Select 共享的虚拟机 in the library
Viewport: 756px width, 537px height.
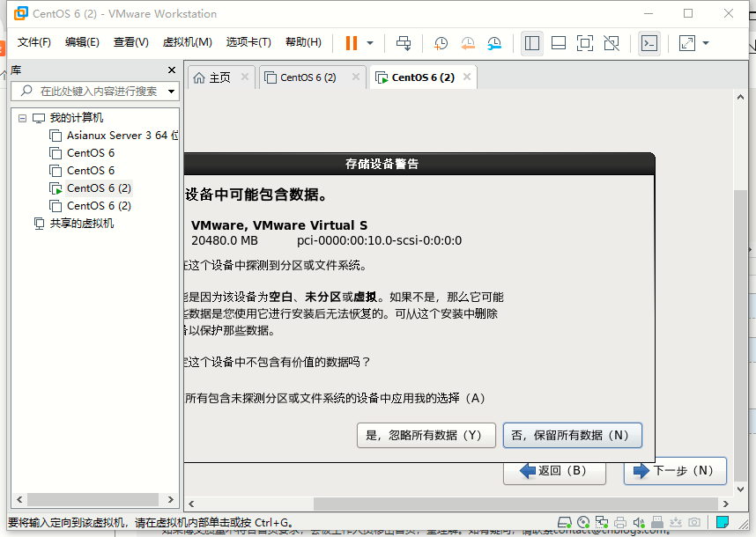(74, 224)
